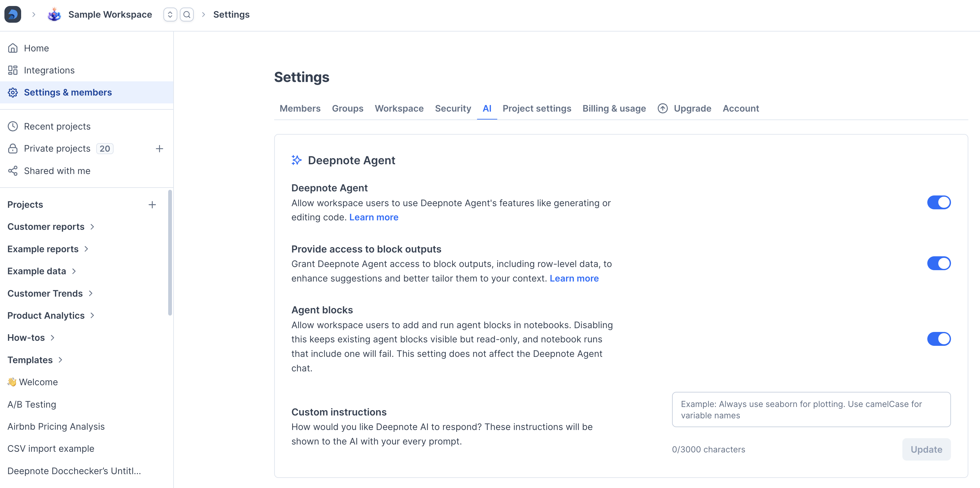Open the Airbnb Pricing Analysis project
Image resolution: width=980 pixels, height=488 pixels.
tap(56, 427)
